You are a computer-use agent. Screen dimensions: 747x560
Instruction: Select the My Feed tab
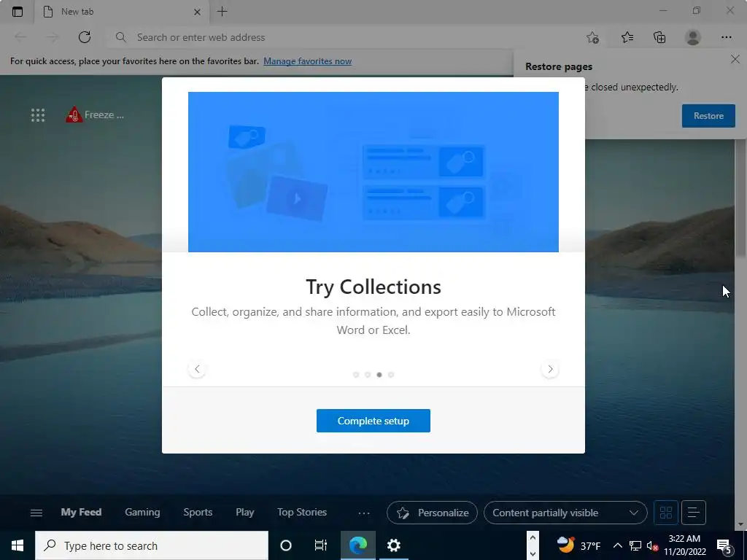coord(81,513)
